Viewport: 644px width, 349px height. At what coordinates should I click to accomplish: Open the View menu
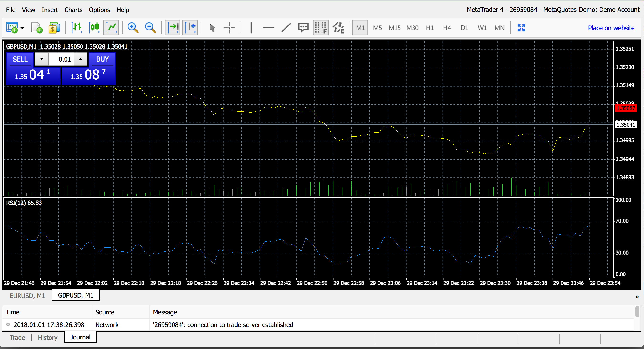[29, 10]
